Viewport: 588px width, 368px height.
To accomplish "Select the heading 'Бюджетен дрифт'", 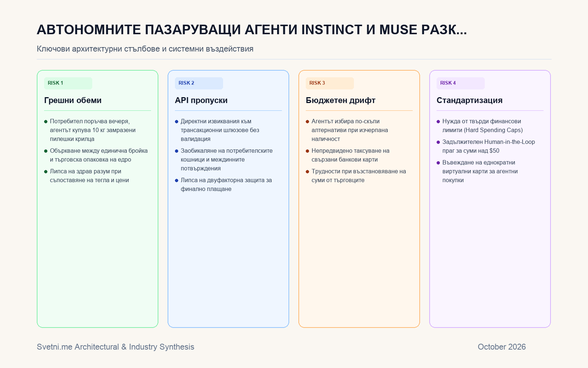I will pos(341,100).
